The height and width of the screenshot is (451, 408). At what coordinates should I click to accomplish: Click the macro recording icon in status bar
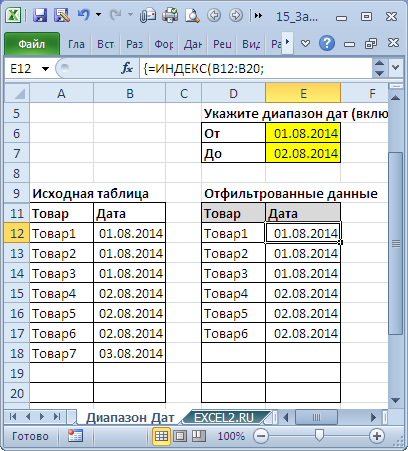(75, 436)
